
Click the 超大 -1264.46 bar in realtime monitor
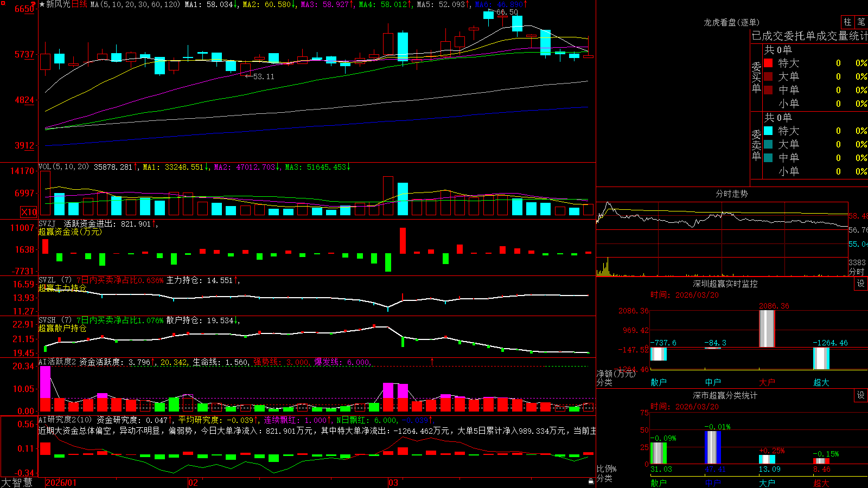point(821,358)
